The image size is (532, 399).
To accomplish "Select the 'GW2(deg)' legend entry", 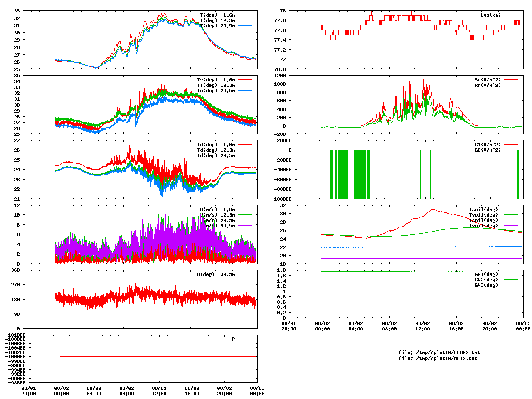I will tap(496, 280).
